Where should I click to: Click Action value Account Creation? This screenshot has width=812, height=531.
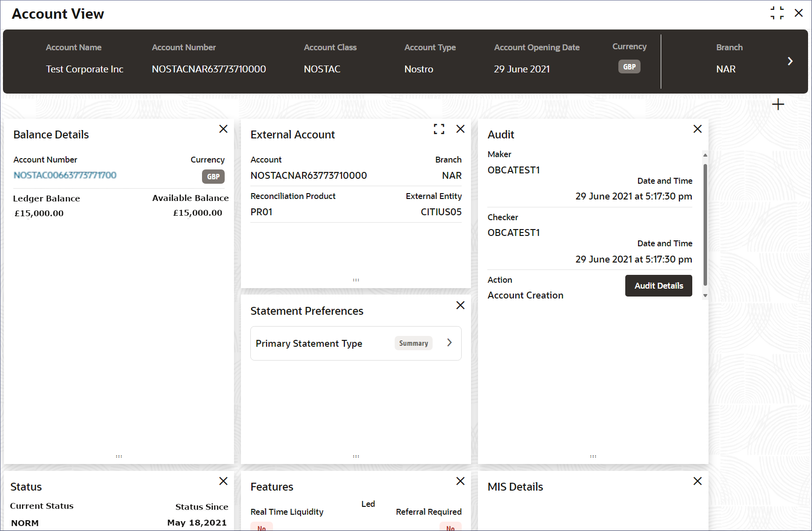coord(526,295)
